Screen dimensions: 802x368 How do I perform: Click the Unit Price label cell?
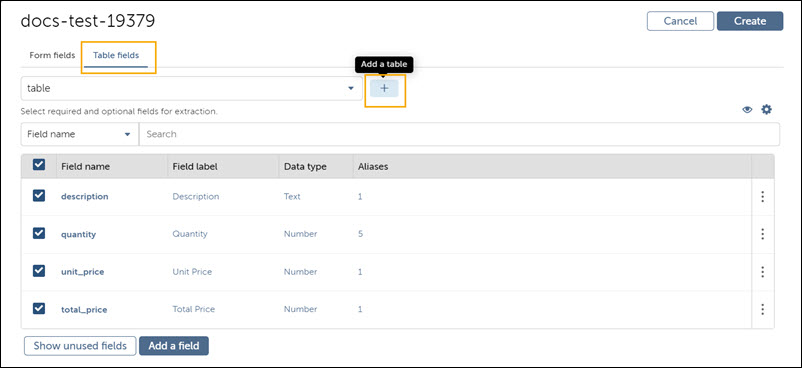tap(192, 272)
